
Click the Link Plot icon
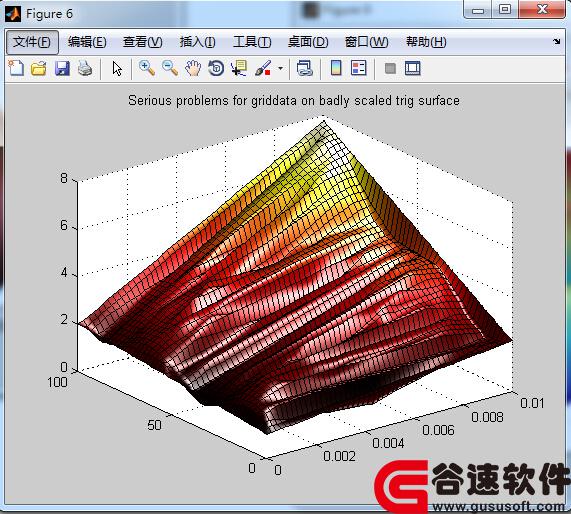click(x=304, y=68)
